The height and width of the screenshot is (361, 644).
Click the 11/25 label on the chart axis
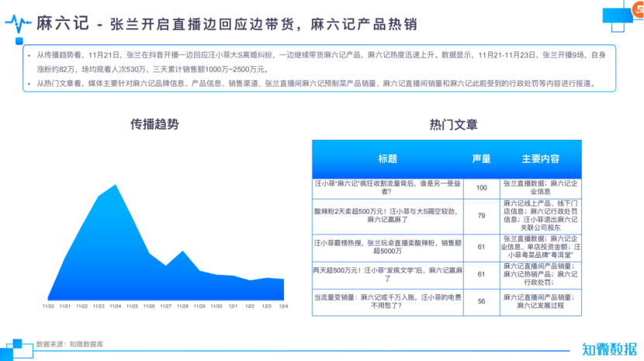132,307
